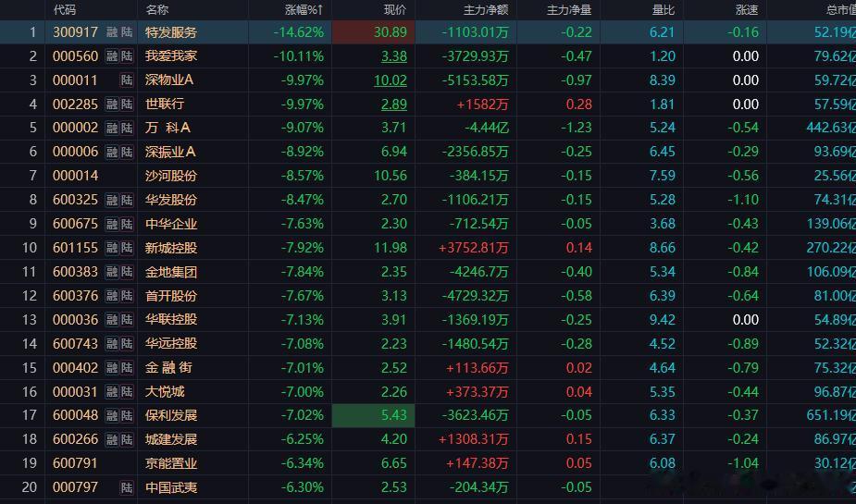Viewport: 856px width, 504px height.
Task: Click net amount +3752.81万
Action: pos(473,248)
